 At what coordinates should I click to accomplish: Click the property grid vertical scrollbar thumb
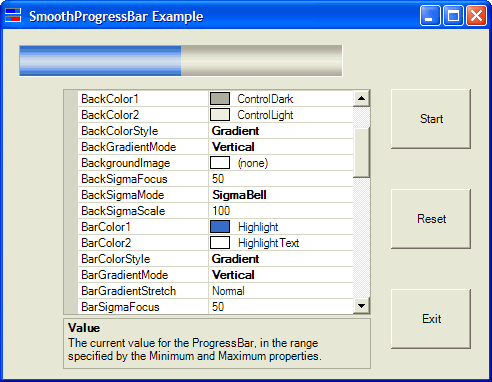361,152
